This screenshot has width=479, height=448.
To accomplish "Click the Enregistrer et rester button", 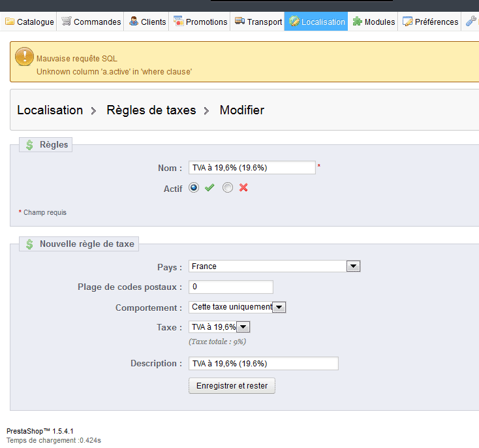I will click(232, 385).
